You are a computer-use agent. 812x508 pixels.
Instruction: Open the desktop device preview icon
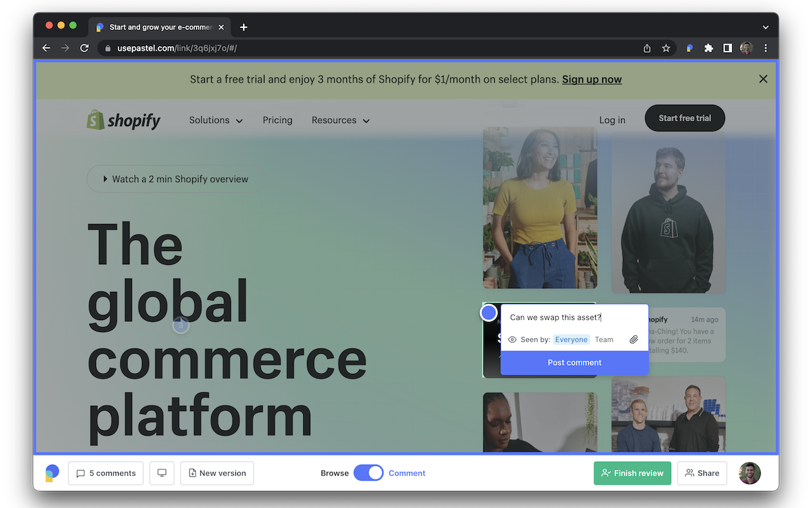point(162,473)
